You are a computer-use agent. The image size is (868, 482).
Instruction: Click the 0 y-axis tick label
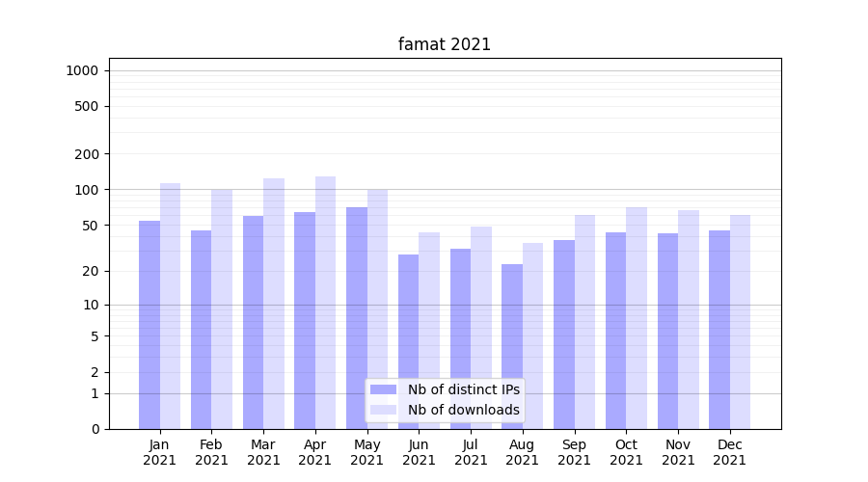[95, 429]
